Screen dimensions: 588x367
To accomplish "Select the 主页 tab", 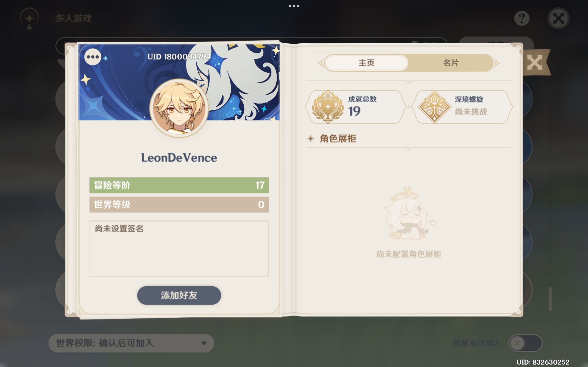I will tap(366, 63).
